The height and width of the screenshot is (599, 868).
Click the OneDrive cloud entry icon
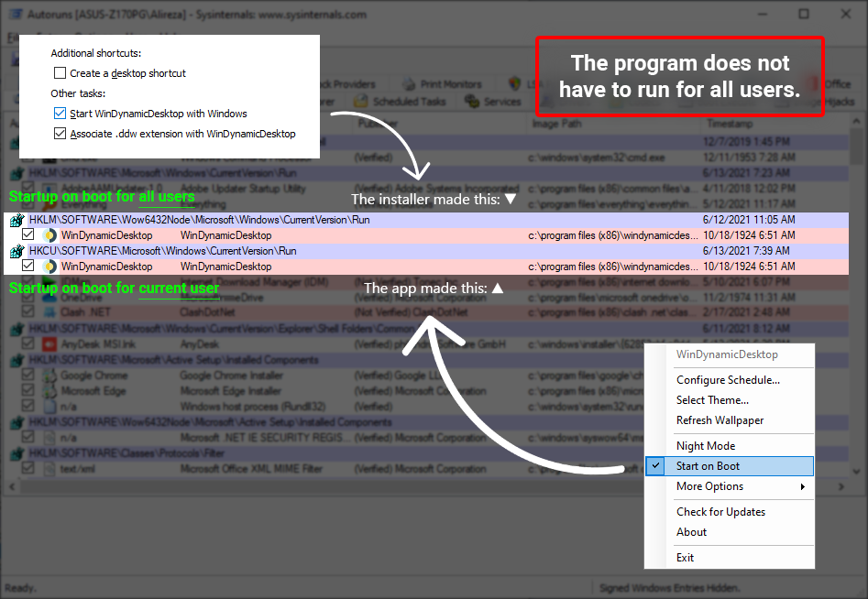[x=49, y=298]
